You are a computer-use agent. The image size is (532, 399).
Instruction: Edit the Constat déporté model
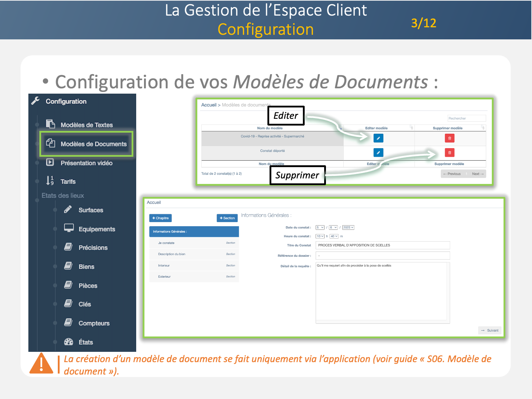[378, 153]
